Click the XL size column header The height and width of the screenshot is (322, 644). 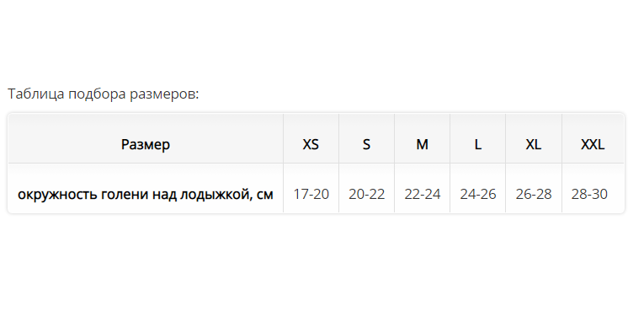pos(534,144)
